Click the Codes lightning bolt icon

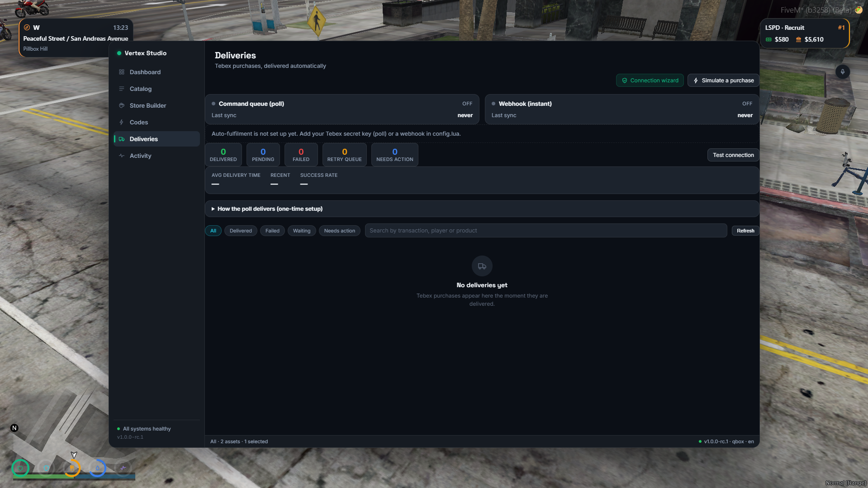[122, 123]
